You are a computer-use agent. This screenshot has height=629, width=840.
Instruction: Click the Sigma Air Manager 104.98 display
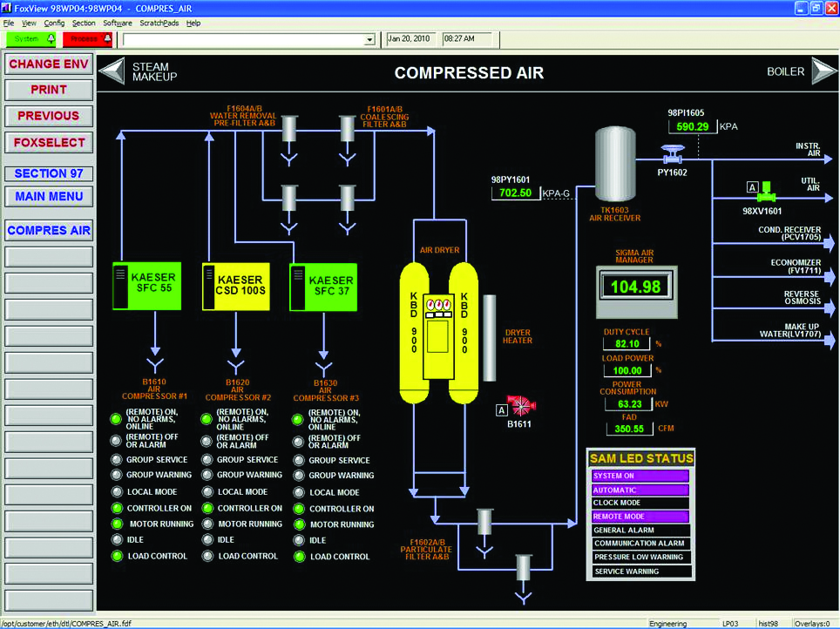tap(636, 287)
